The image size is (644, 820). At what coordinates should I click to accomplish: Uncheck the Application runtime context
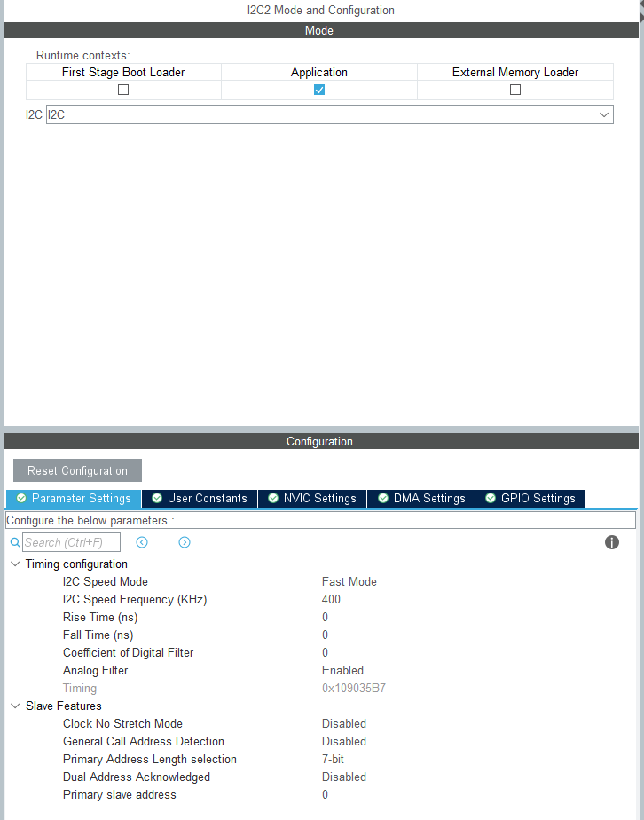[x=318, y=90]
